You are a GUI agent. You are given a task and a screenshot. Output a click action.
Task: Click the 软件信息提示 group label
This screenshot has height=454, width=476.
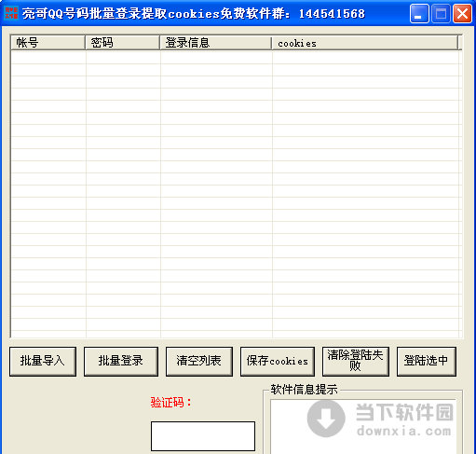click(304, 389)
